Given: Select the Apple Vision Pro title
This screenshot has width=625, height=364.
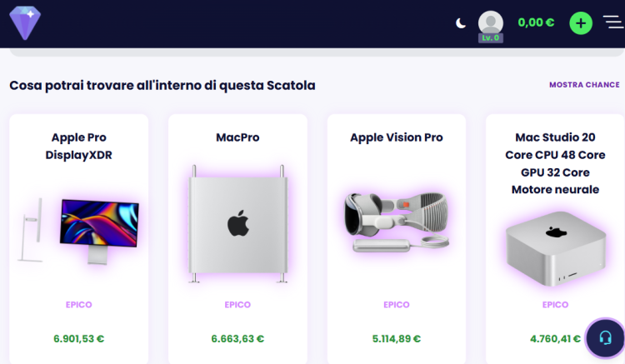Looking at the screenshot, I should tap(397, 137).
